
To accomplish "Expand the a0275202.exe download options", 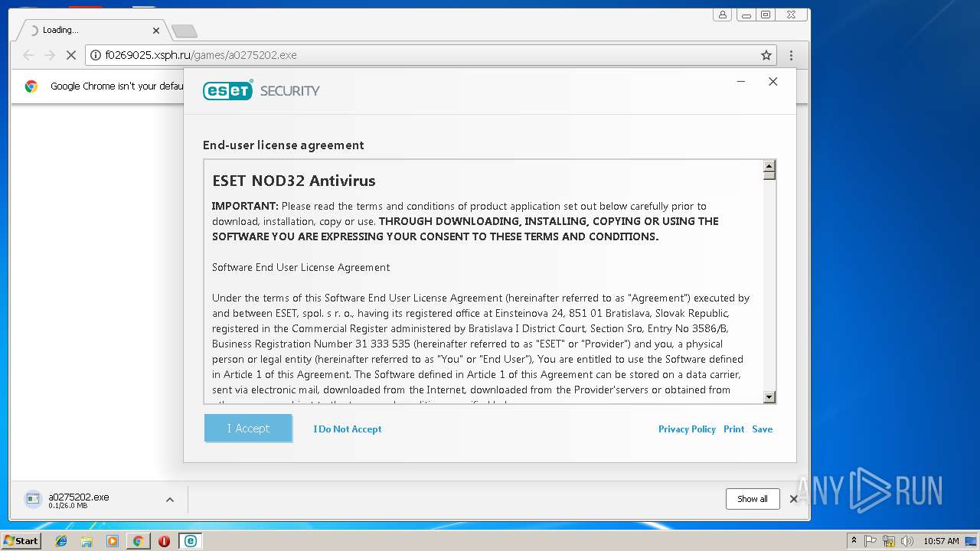I will pos(170,500).
